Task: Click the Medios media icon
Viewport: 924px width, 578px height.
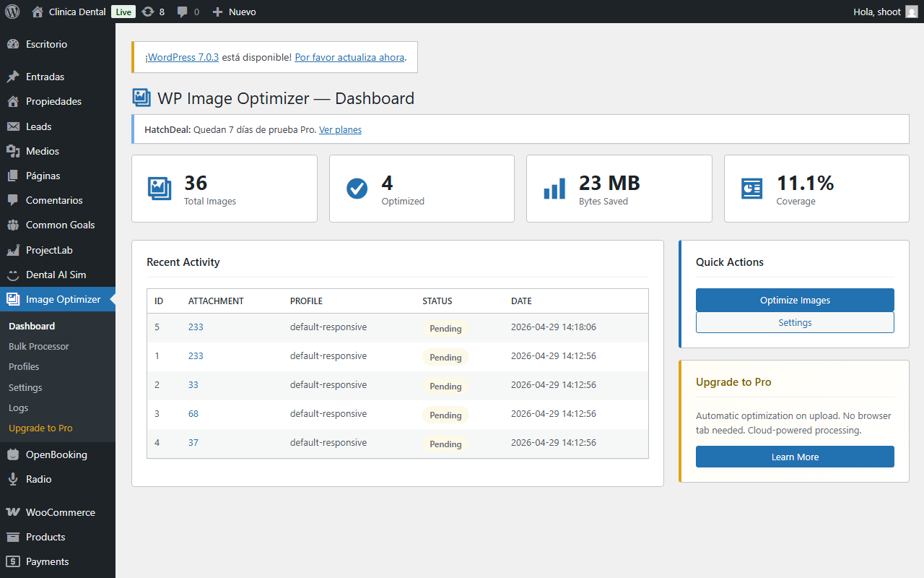Action: click(13, 151)
